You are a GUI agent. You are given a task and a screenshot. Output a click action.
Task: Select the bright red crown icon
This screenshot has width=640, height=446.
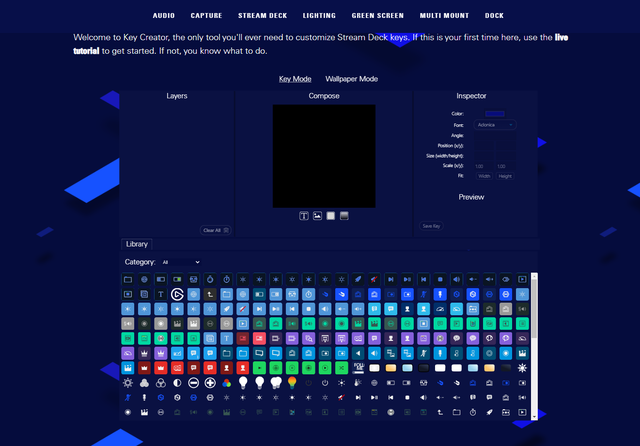[x=161, y=368]
